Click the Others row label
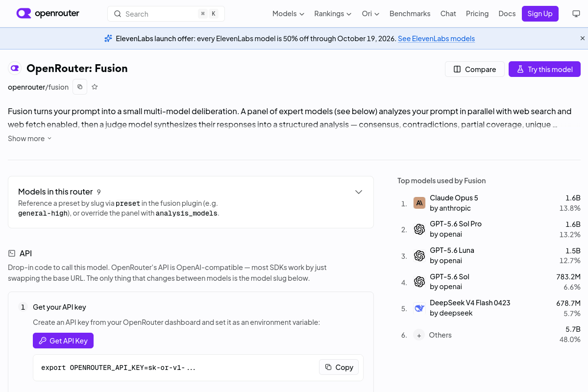 440,335
